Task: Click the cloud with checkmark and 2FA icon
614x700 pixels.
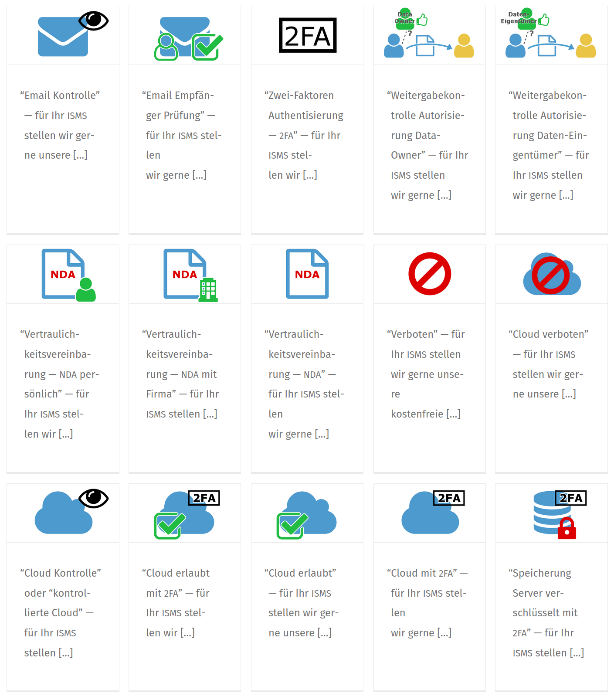Action: [x=185, y=513]
